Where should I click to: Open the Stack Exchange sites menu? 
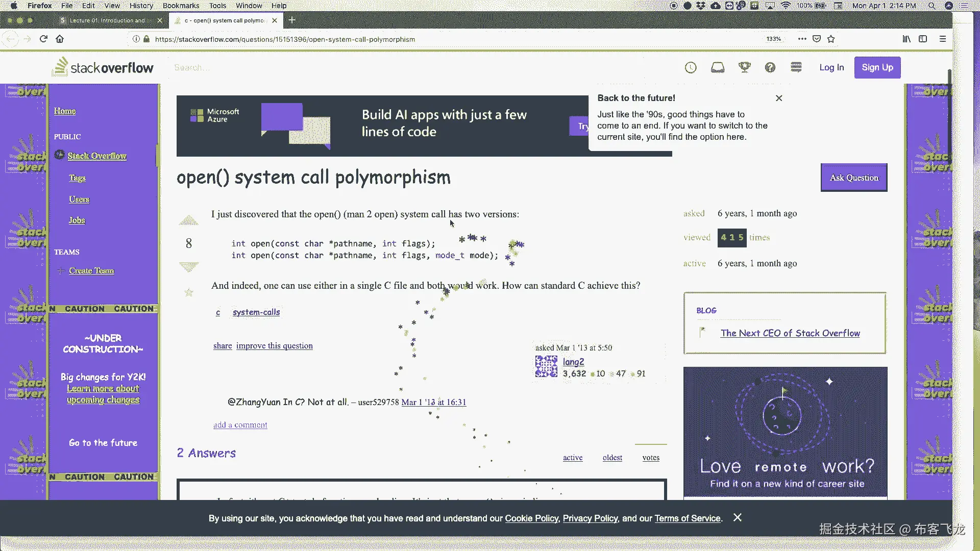[796, 67]
